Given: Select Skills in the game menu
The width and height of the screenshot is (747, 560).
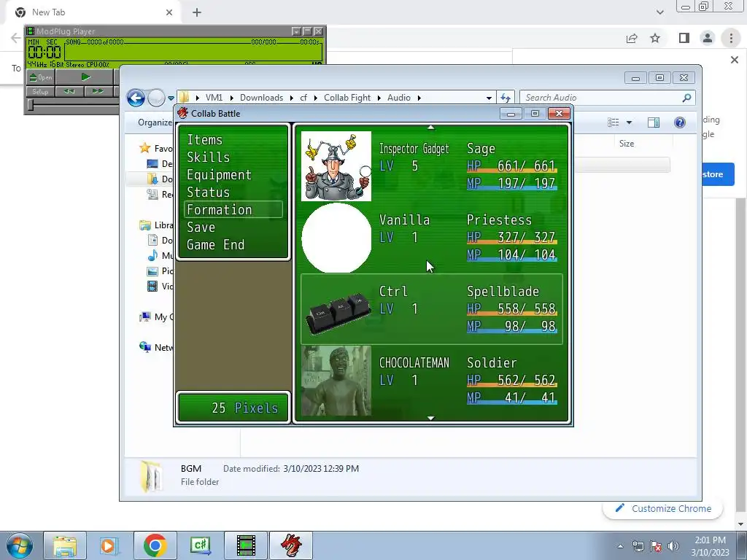Looking at the screenshot, I should click(x=208, y=157).
